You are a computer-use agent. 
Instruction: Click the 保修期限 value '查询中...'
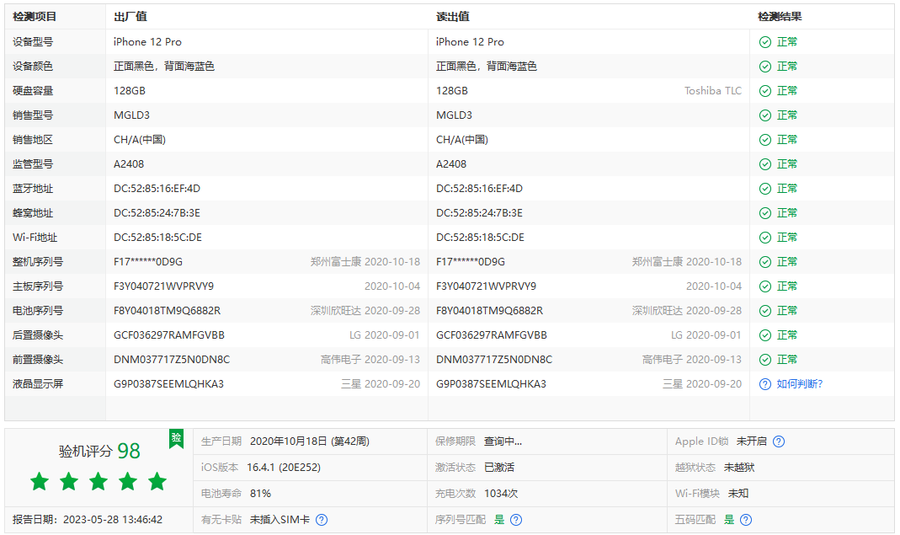503,441
